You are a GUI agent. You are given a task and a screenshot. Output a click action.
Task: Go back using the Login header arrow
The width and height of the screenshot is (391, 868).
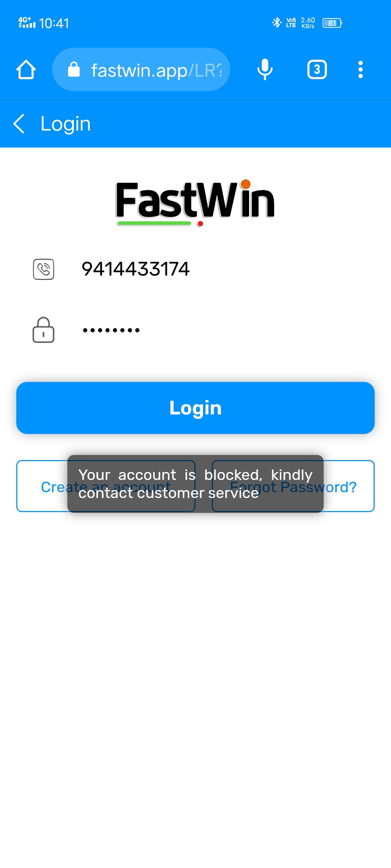(x=19, y=124)
